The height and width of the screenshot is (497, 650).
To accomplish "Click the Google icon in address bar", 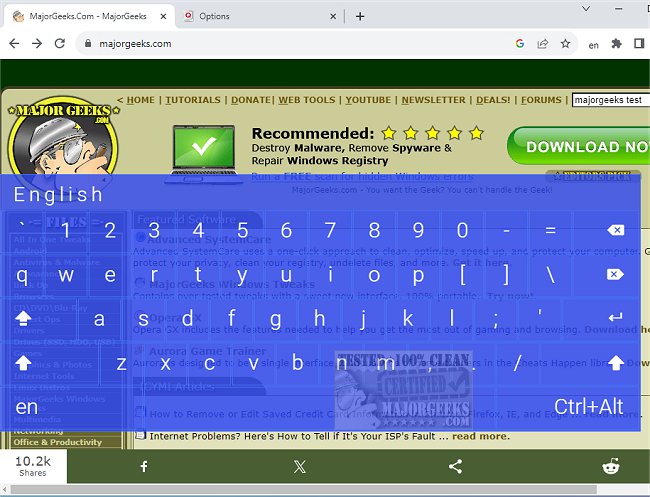I will tap(520, 43).
